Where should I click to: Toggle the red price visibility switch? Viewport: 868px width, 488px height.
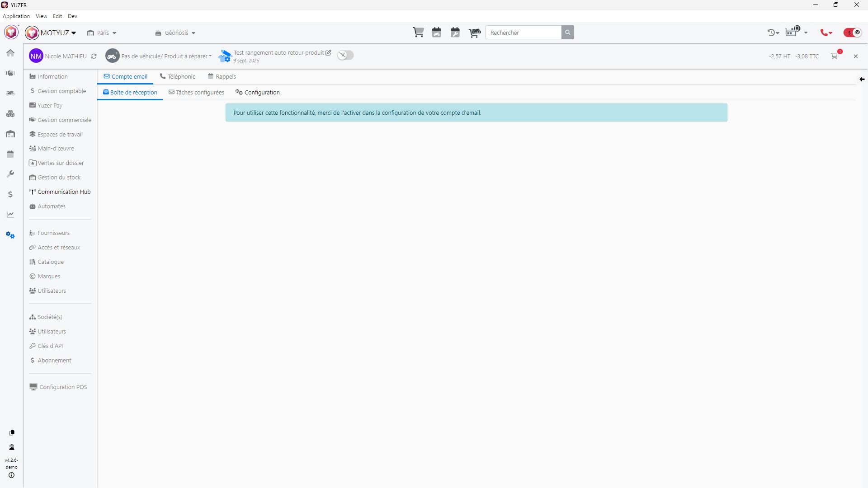[853, 33]
